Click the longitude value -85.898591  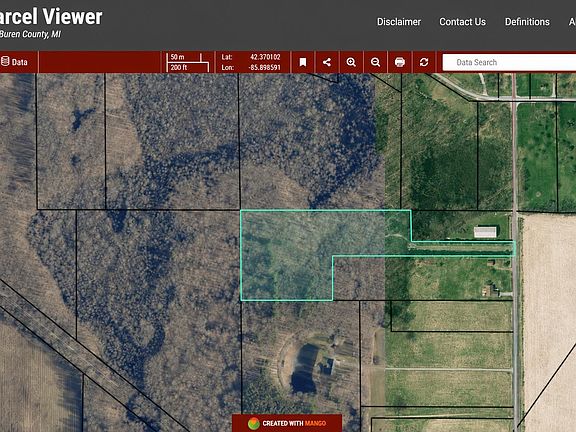click(264, 68)
